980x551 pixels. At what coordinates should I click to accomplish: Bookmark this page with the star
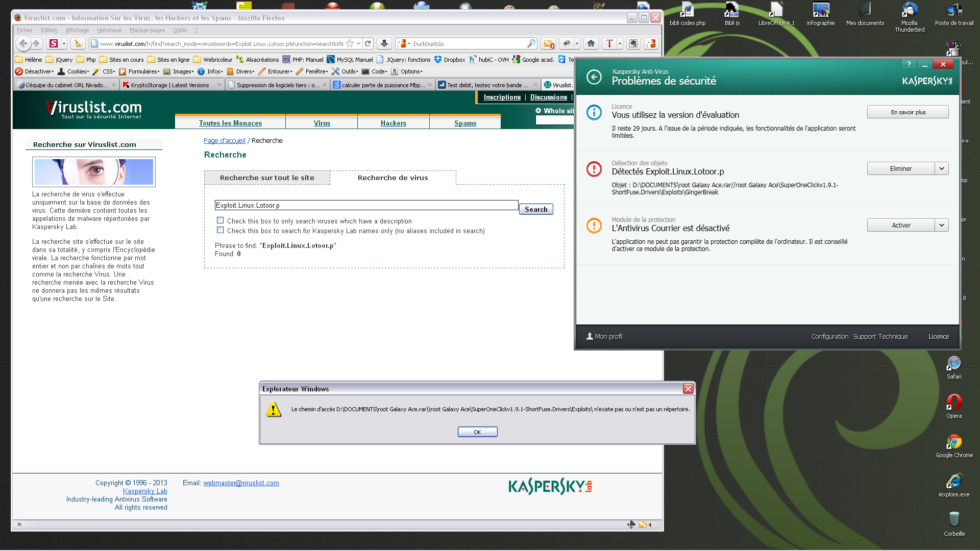pyautogui.click(x=350, y=44)
